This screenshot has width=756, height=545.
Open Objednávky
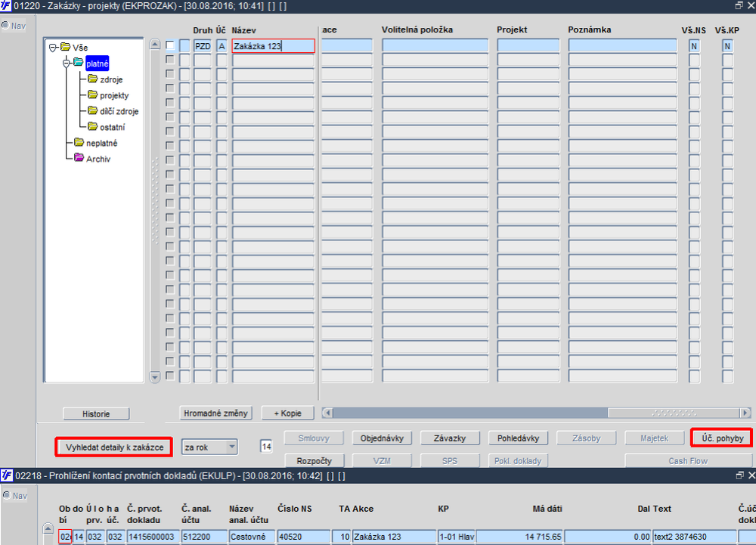(x=382, y=438)
